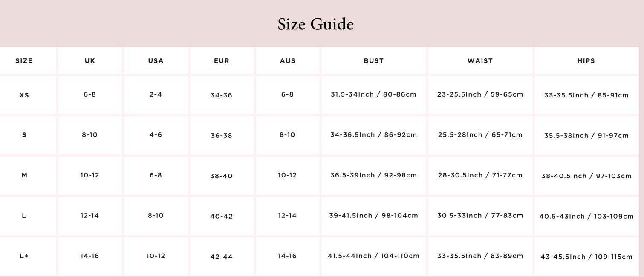Select the USA 2-4 cell
The width and height of the screenshot is (644, 277).
click(x=156, y=94)
